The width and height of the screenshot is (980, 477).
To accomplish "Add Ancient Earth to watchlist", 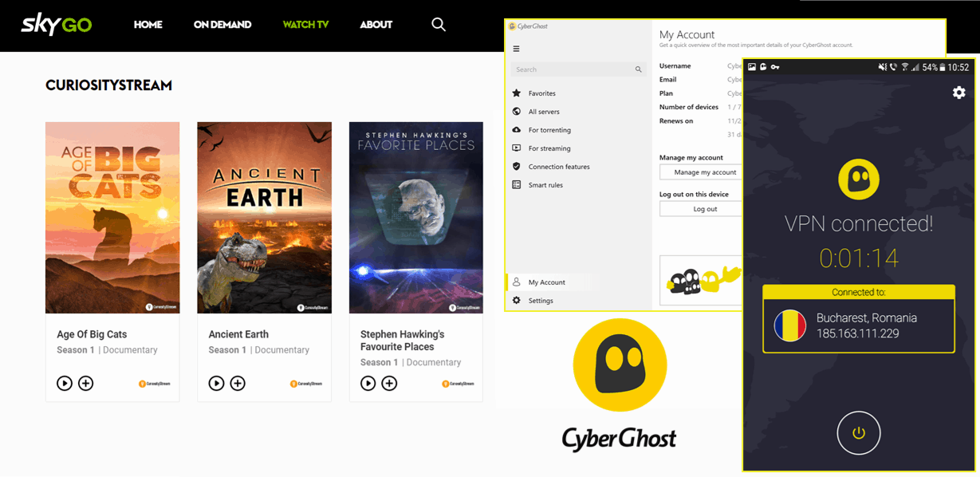I will click(x=238, y=384).
